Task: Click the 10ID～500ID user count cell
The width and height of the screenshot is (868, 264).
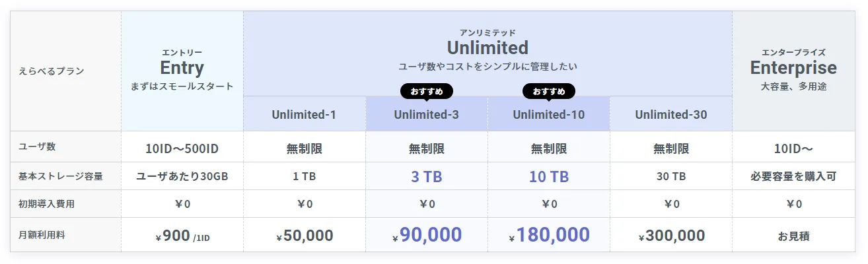Action: point(182,148)
